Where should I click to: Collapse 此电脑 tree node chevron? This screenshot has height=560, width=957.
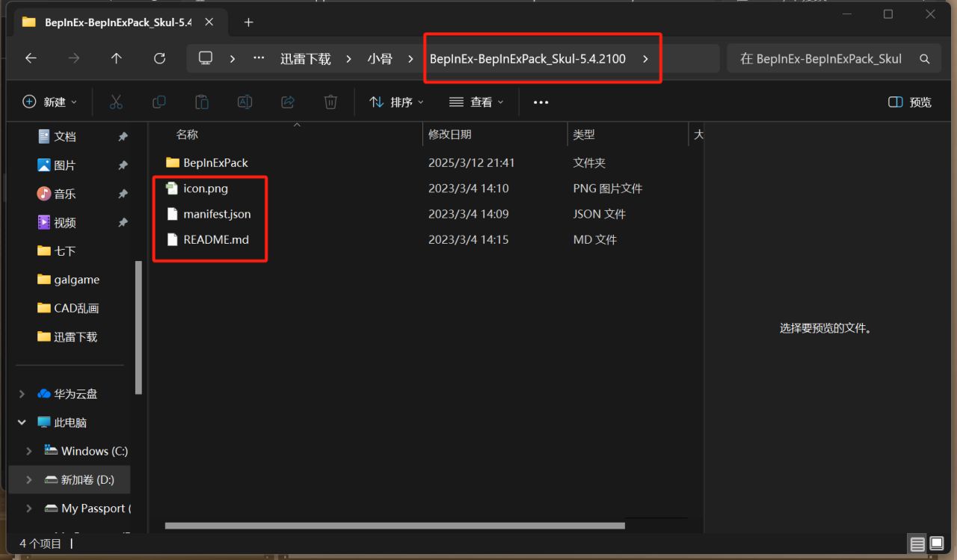22,422
